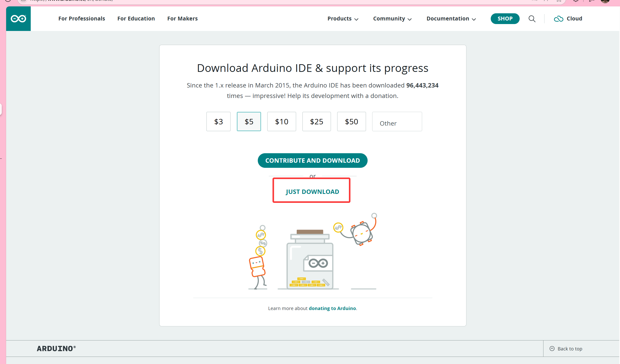Image resolution: width=620 pixels, height=364 pixels.
Task: Navigate to For Makers
Action: (x=183, y=19)
